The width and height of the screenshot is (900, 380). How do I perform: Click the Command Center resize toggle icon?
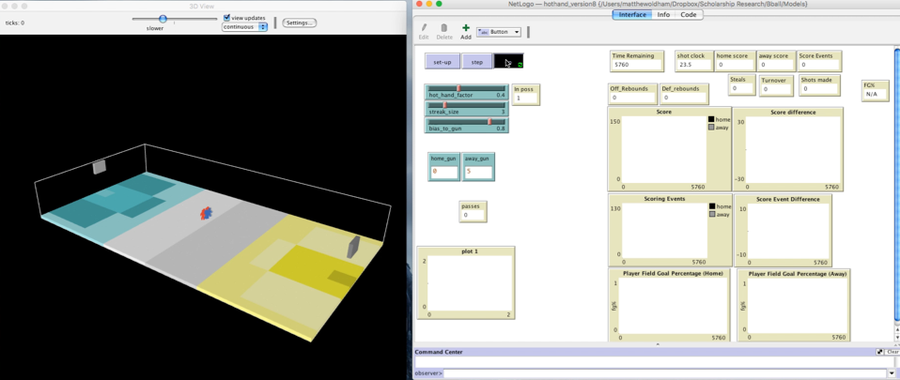click(880, 352)
